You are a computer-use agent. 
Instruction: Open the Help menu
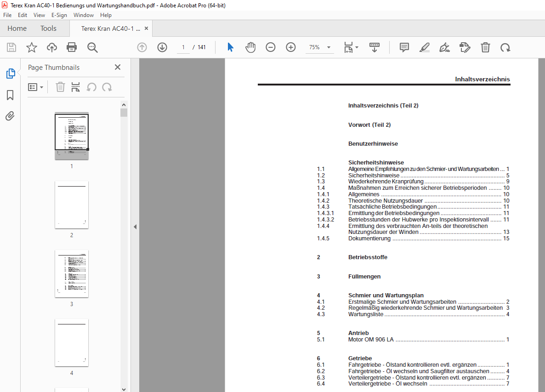106,15
